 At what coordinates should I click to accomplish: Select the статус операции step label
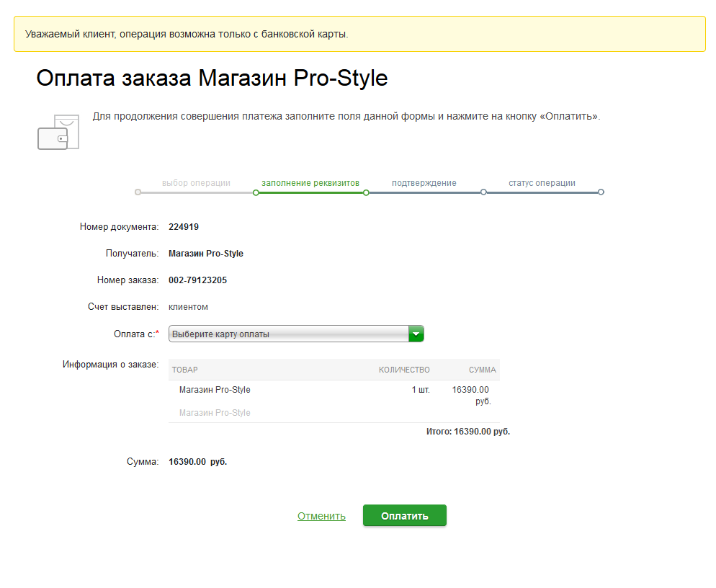click(x=542, y=183)
